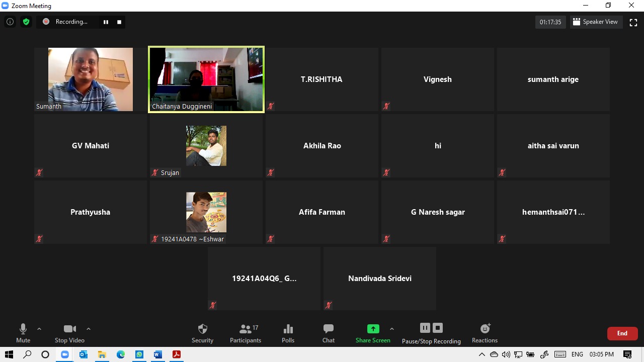
Task: Open Adobe Acrobat from the taskbar
Action: pos(177,354)
